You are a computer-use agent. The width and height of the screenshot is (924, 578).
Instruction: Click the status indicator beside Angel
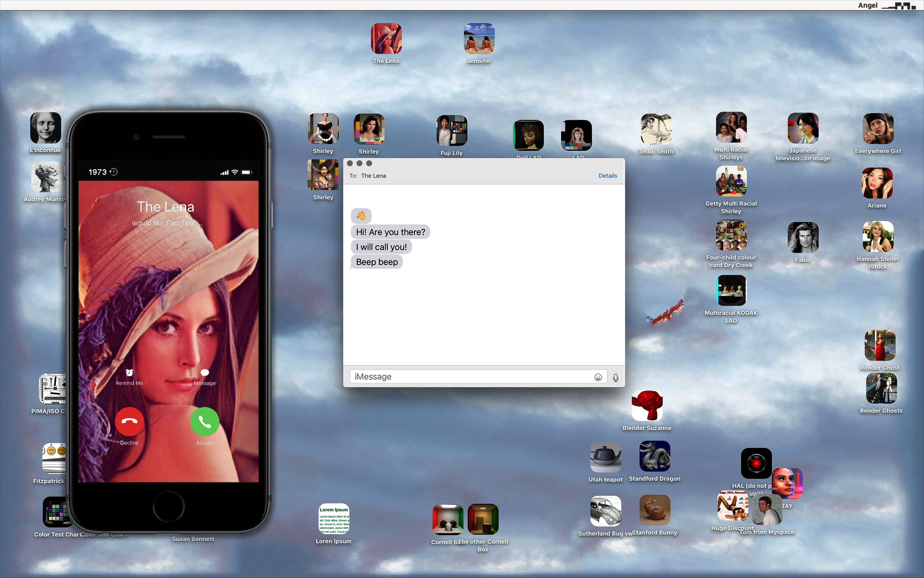tap(899, 6)
